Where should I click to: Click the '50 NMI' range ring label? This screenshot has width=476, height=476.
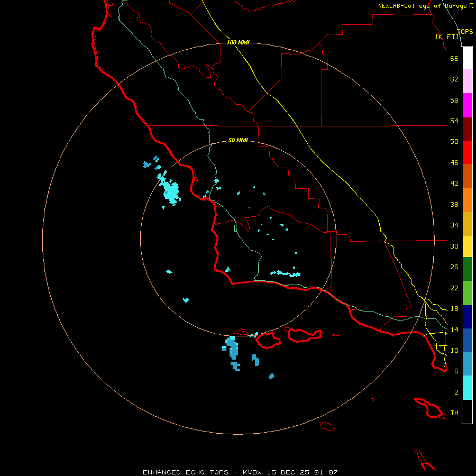[x=238, y=140]
